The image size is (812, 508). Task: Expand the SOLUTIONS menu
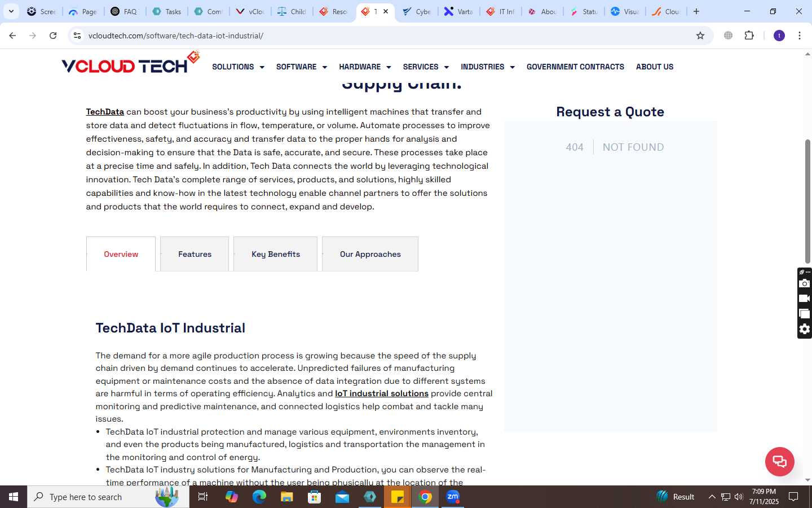(238, 67)
